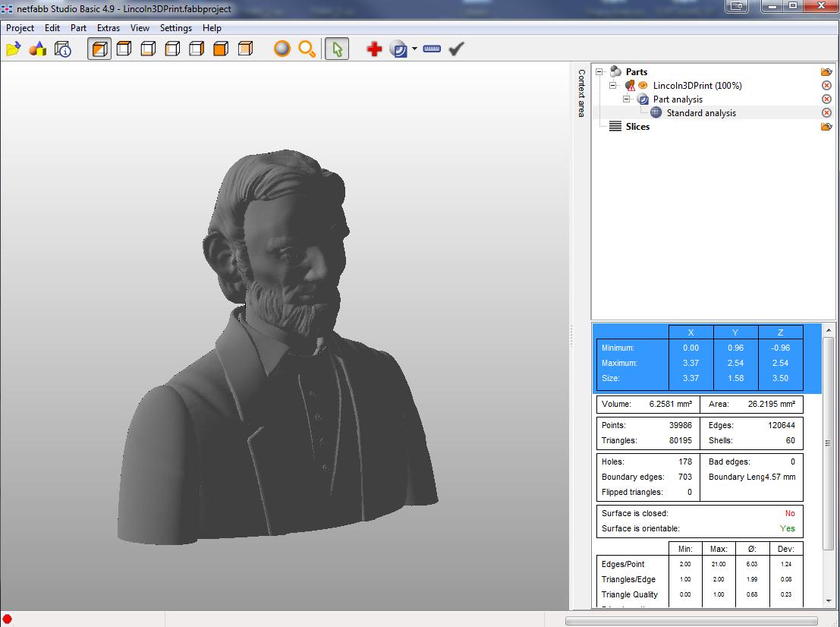Remove Standard analysis with its red X

[x=826, y=113]
